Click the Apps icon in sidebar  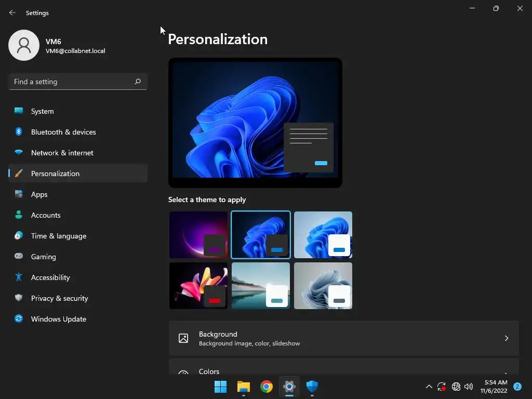(19, 194)
